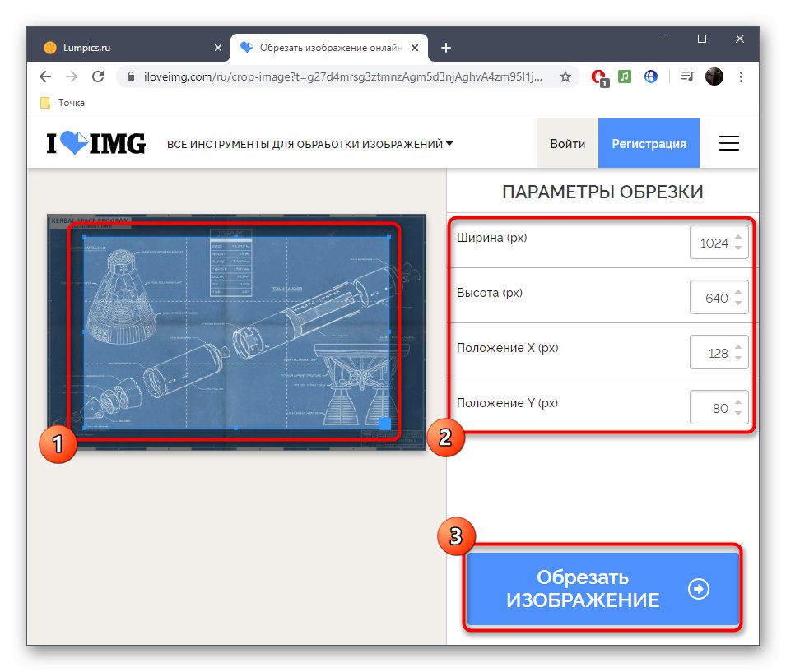This screenshot has width=786, height=672.
Task: Click the Регистрация button
Action: coord(649,143)
